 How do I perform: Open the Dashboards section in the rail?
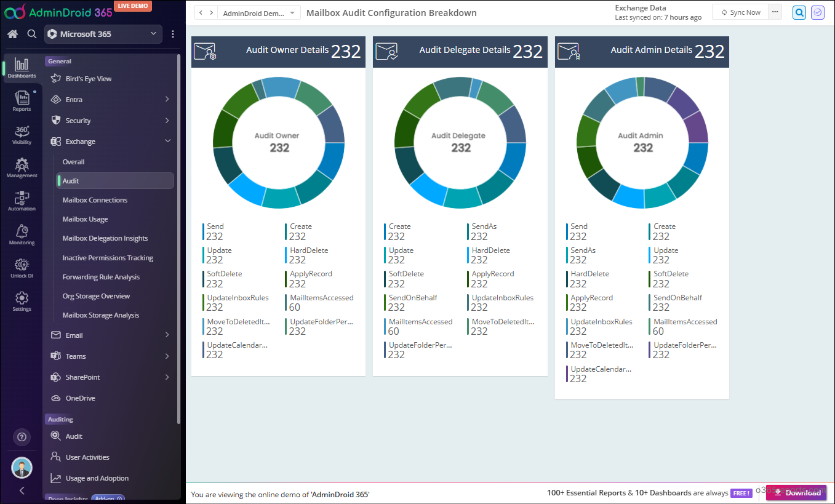pos(22,68)
